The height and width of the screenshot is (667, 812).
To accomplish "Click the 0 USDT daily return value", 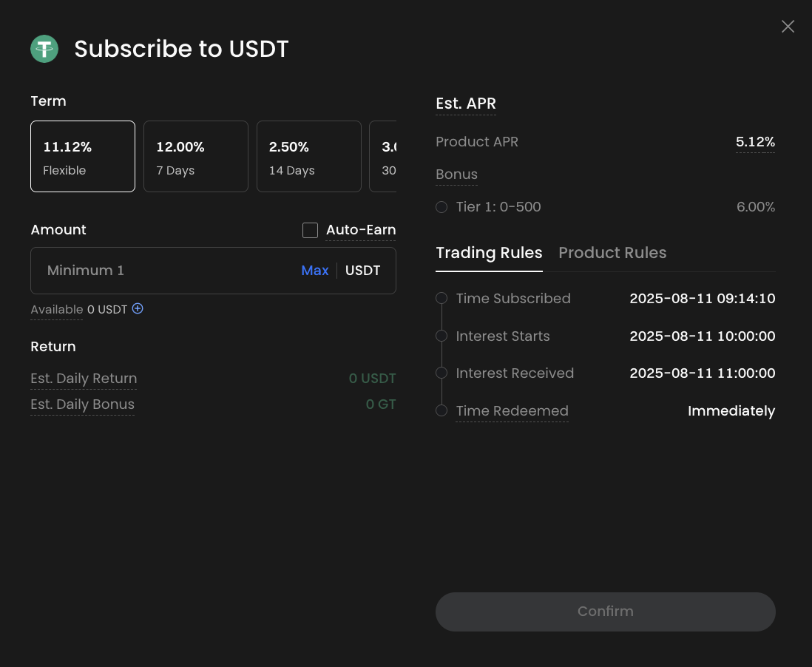I will [x=372, y=379].
